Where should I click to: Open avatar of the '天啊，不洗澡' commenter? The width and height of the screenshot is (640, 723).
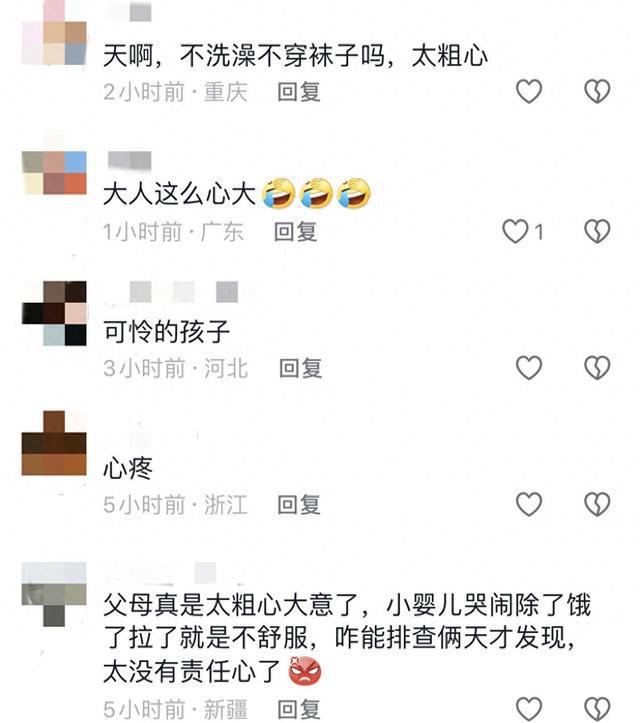click(x=54, y=32)
